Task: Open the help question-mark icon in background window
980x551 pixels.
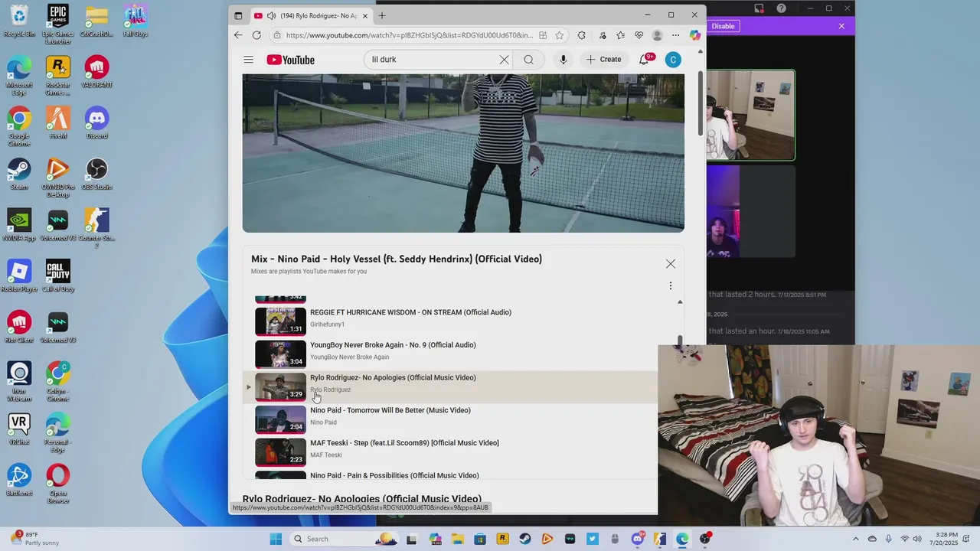Action: 781,8
